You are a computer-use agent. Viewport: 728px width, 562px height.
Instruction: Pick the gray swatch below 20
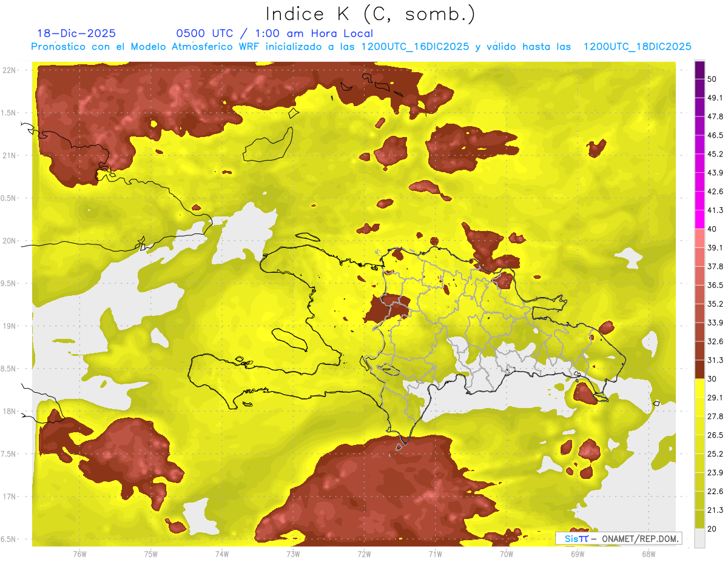coord(699,538)
